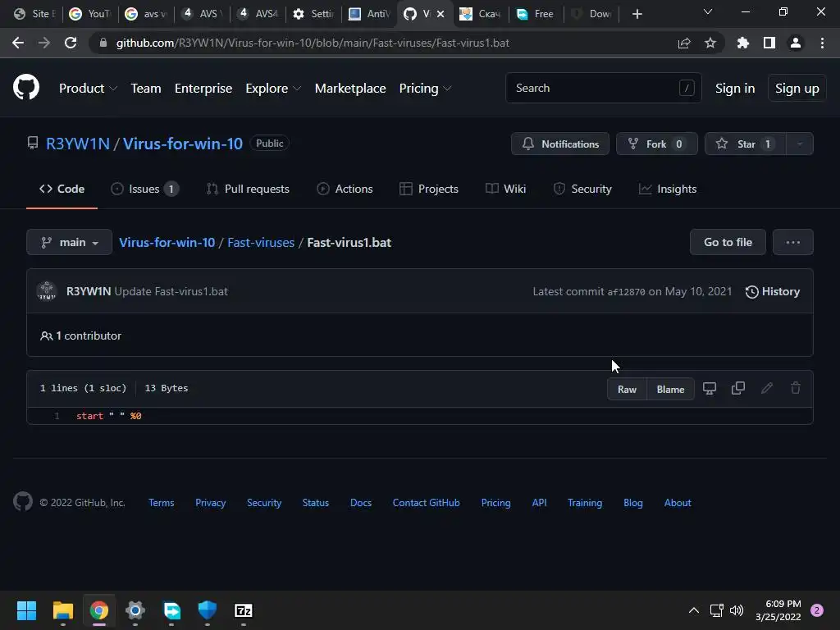
Task: Reload the page
Action: [x=71, y=43]
